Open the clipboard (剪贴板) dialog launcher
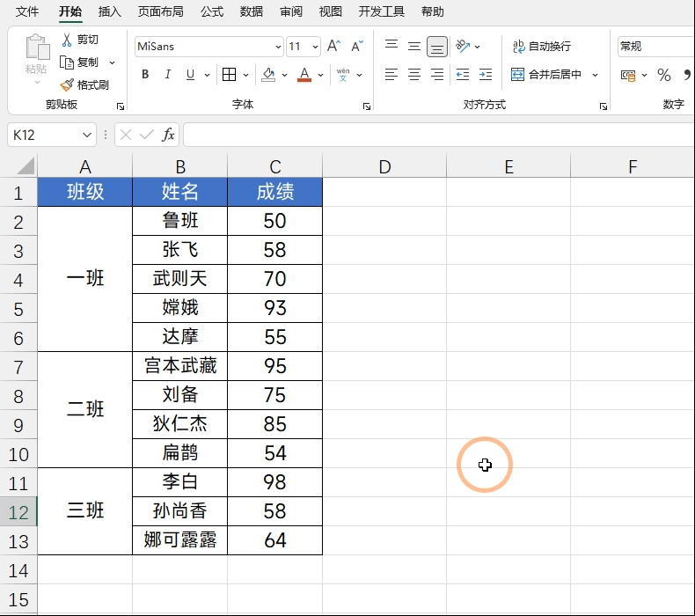695x616 pixels. 121,106
